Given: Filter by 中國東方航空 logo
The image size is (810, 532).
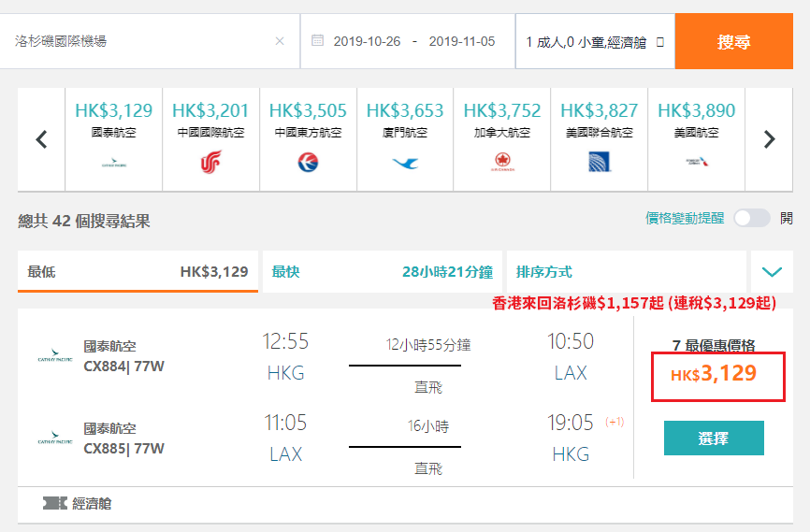Looking at the screenshot, I should tap(308, 163).
